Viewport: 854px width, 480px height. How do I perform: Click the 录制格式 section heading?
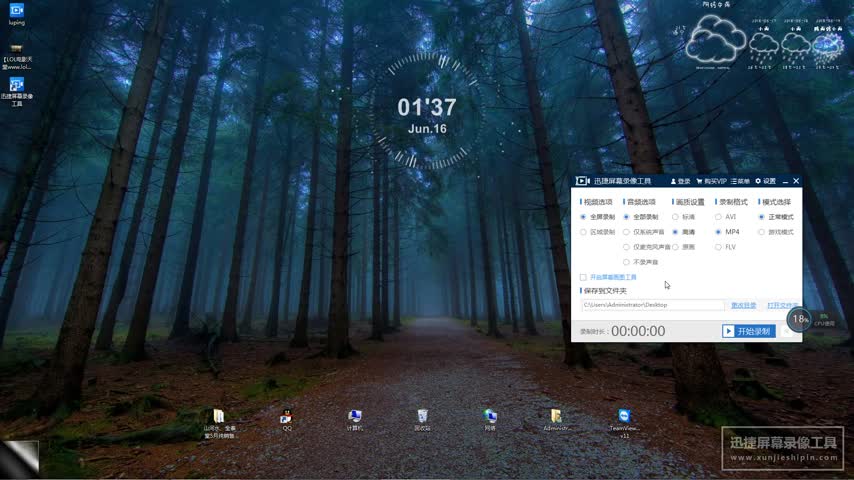coord(731,202)
